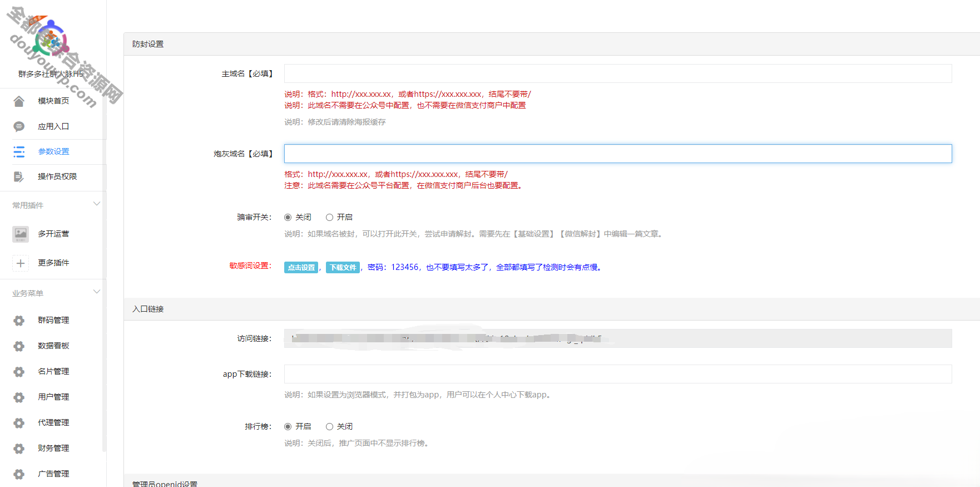Click the gear icon beside 数据看板
The image size is (980, 487).
pyautogui.click(x=19, y=346)
